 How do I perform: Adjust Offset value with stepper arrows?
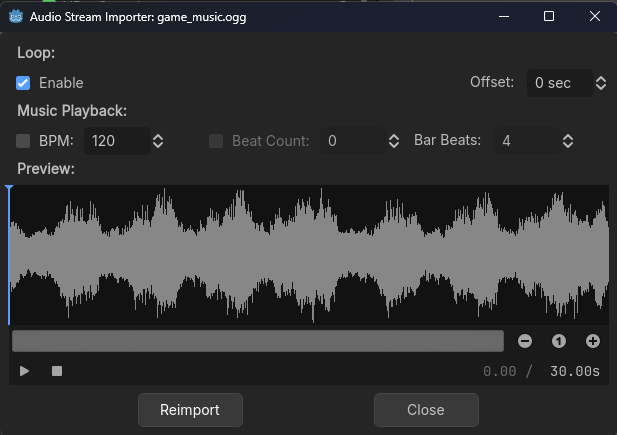click(x=601, y=83)
